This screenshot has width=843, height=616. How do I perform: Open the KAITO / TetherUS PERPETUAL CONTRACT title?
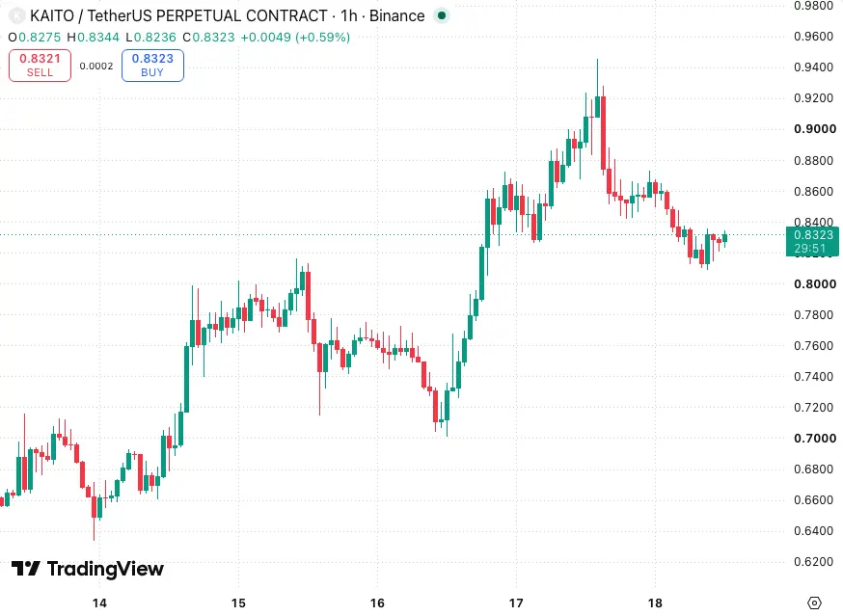178,16
